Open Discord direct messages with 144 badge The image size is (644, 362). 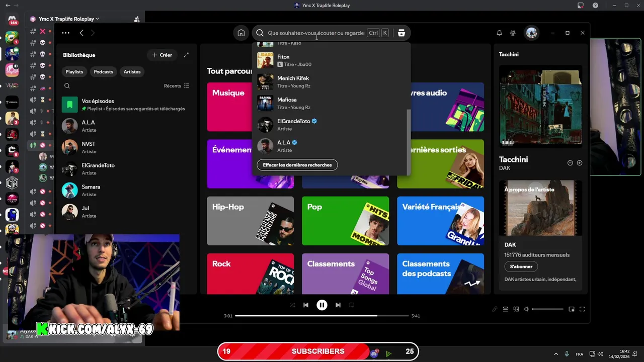tap(12, 19)
